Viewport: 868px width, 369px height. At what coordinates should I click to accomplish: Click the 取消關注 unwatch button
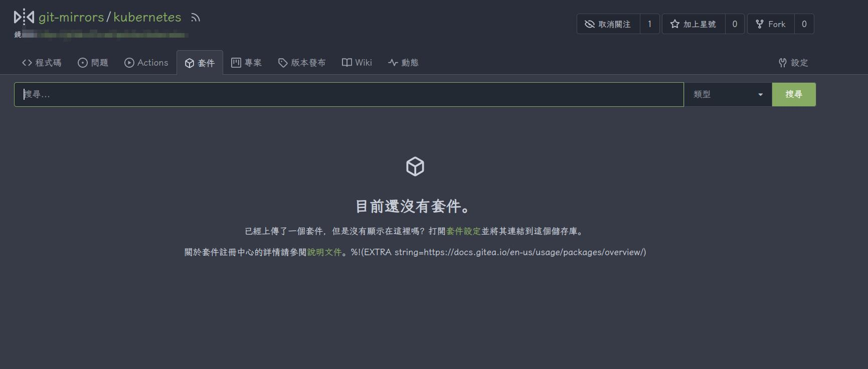(x=608, y=24)
